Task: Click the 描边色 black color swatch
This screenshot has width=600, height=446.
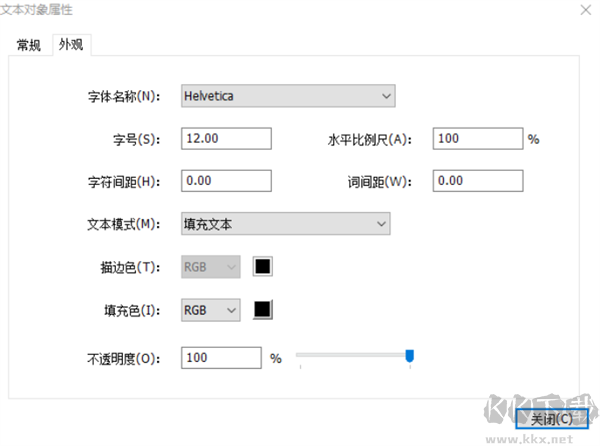Action: 263,267
